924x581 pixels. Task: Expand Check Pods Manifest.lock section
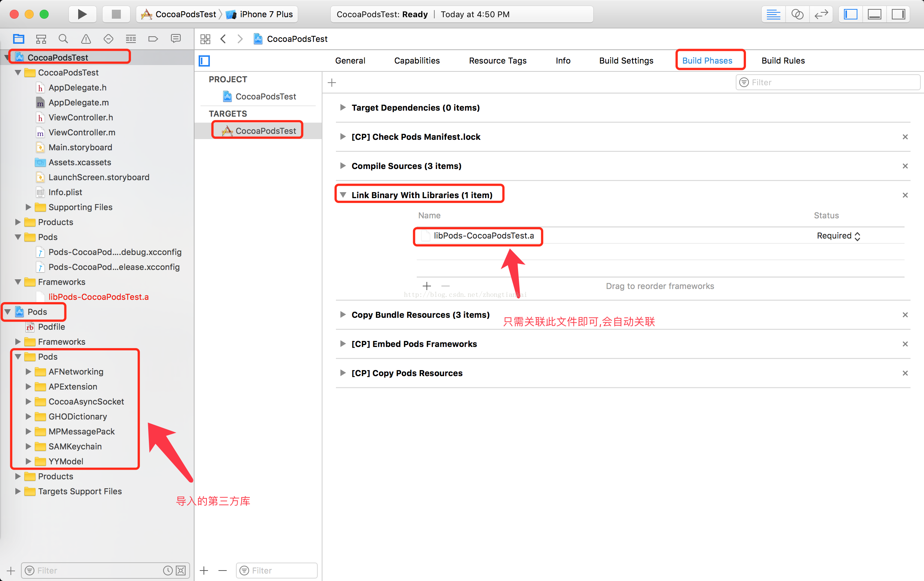pos(343,137)
